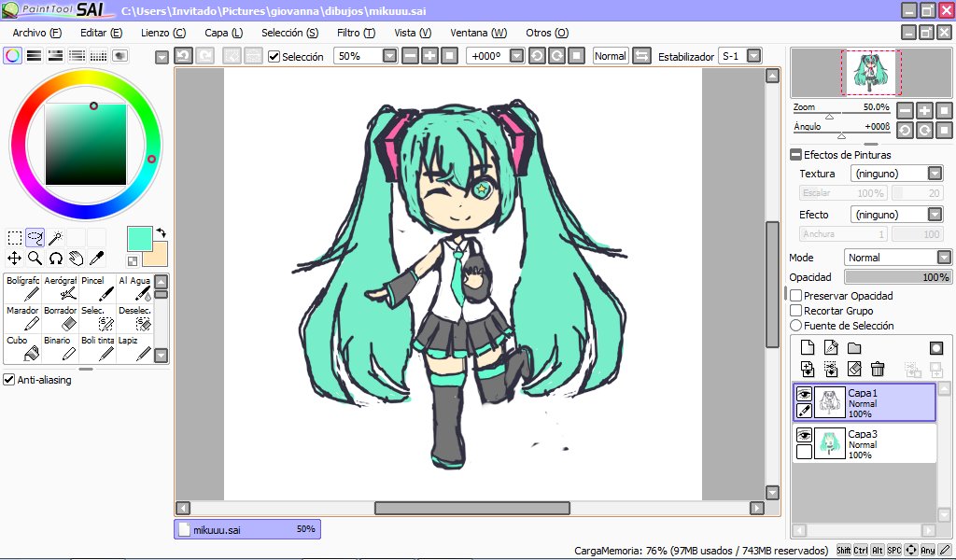Viewport: 956px width, 560px height.
Task: Collapse the Efectos de Pinturas section
Action: click(x=795, y=155)
